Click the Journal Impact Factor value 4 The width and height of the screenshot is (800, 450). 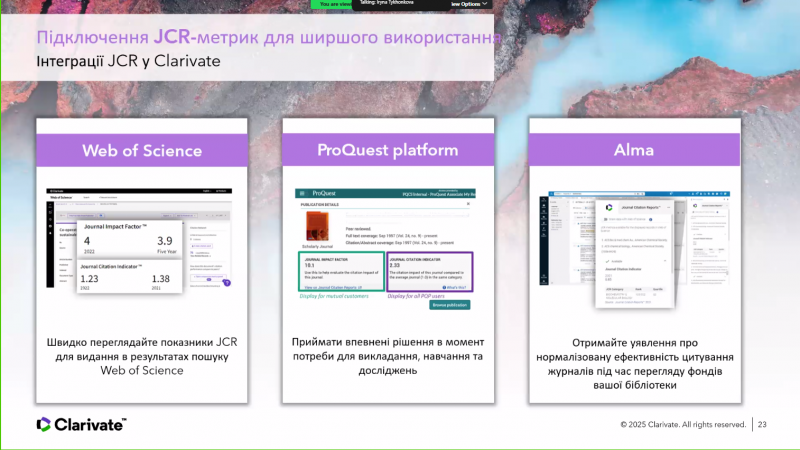87,241
